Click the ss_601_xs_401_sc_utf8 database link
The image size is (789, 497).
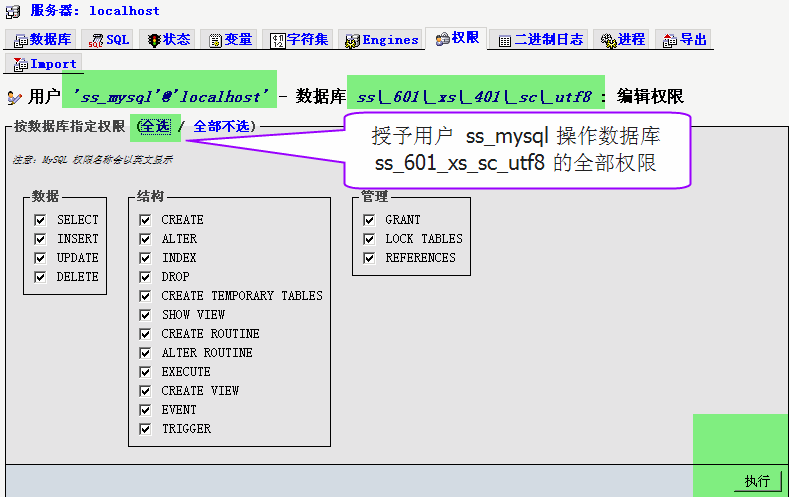(x=475, y=96)
